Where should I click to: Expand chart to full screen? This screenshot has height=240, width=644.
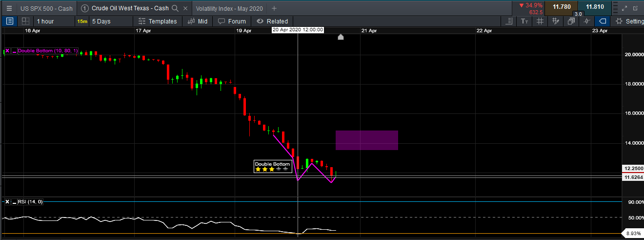coord(625,8)
